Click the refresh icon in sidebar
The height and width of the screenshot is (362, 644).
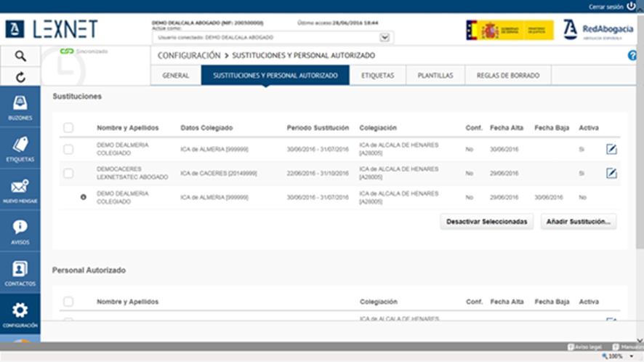[20, 76]
